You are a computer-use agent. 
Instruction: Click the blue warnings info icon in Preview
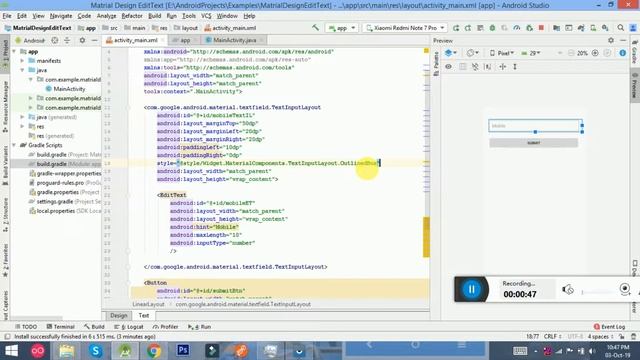(622, 53)
